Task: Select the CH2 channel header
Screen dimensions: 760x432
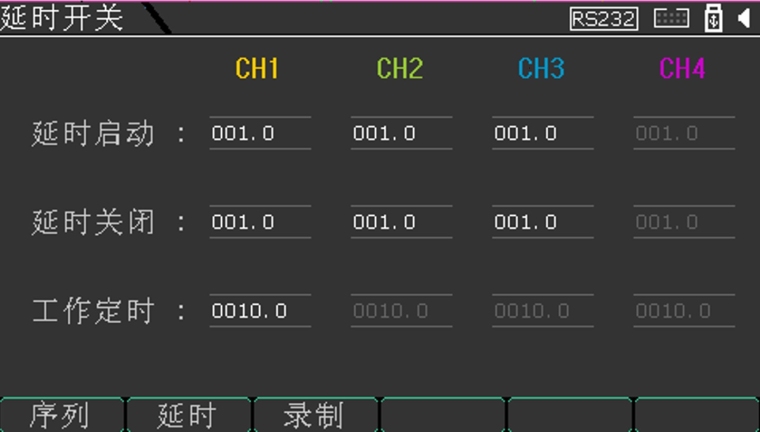Action: pyautogui.click(x=399, y=68)
